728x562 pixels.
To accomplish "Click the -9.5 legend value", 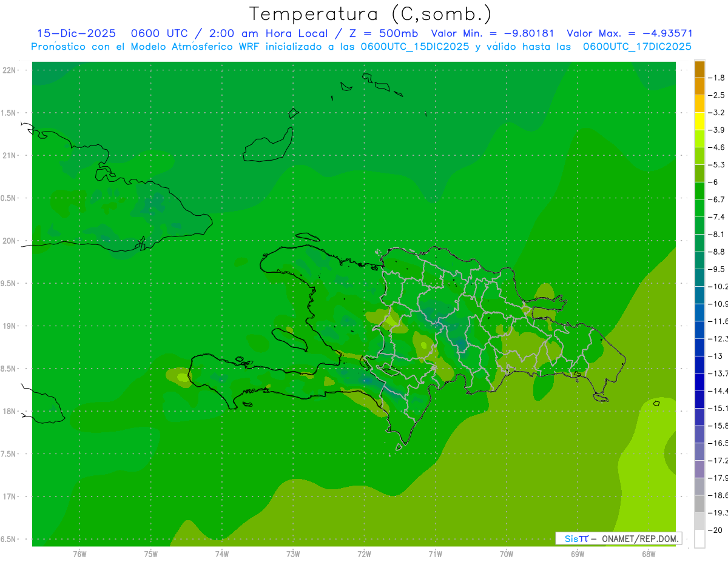I will tap(716, 269).
